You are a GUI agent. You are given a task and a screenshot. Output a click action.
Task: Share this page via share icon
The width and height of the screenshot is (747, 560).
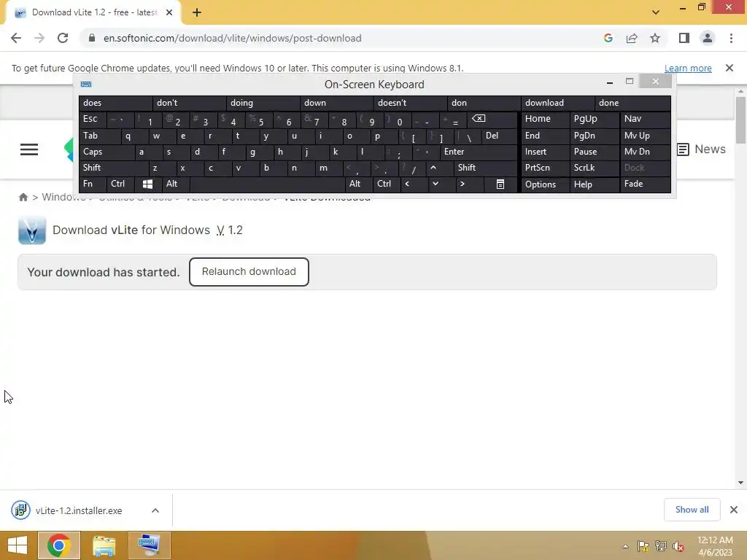632,38
